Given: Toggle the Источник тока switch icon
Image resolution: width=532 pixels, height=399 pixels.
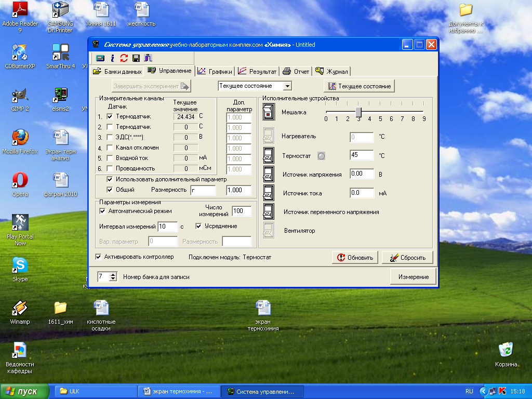Looking at the screenshot, I should [x=269, y=193].
